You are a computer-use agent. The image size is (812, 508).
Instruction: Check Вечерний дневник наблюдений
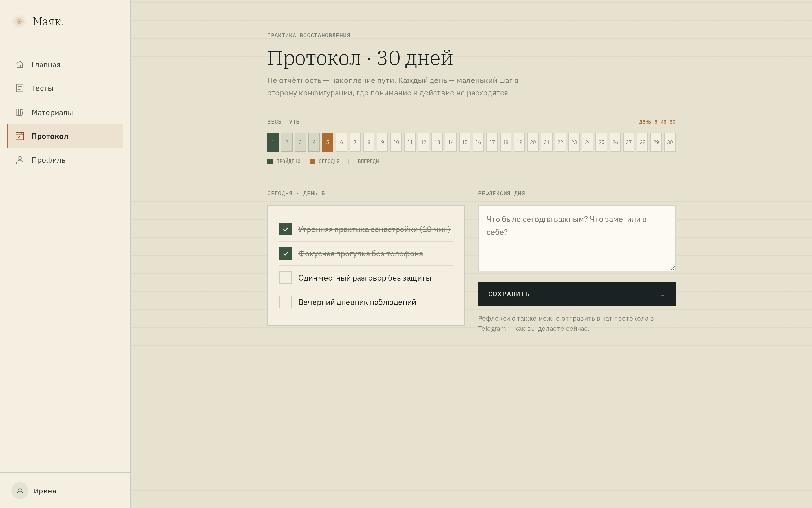click(285, 302)
